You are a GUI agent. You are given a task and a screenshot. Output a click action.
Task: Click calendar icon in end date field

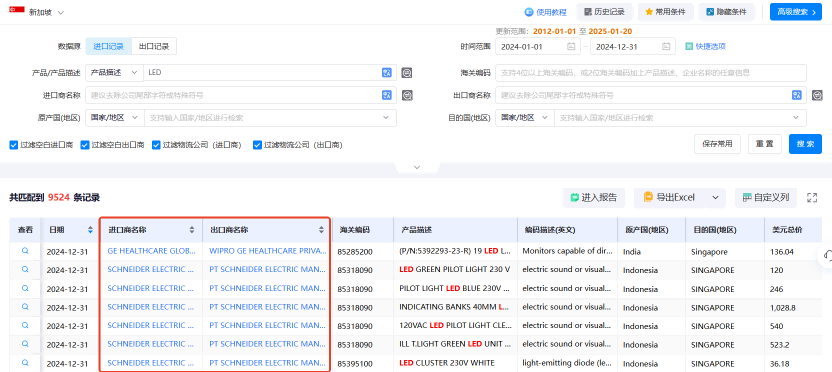tap(666, 47)
